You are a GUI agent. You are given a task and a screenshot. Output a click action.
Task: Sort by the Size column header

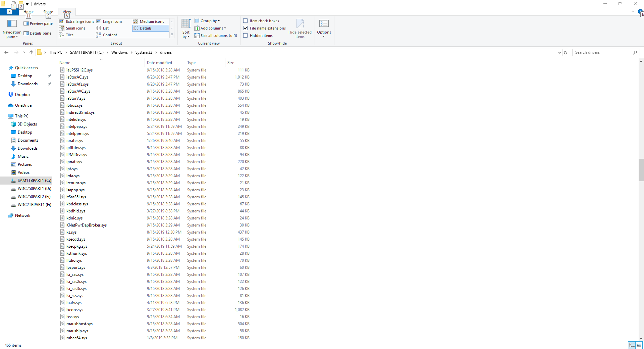click(238, 63)
